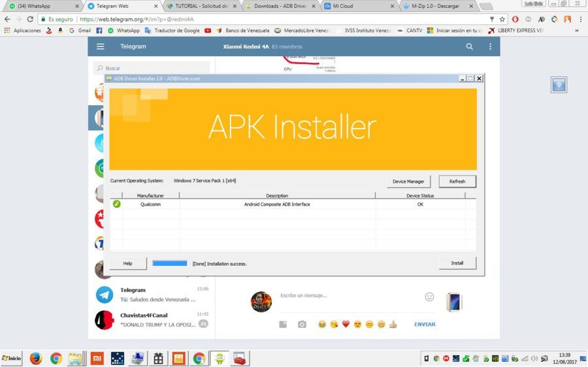The image size is (588, 367).
Task: Click the download arrow desktop icon
Action: [559, 85]
